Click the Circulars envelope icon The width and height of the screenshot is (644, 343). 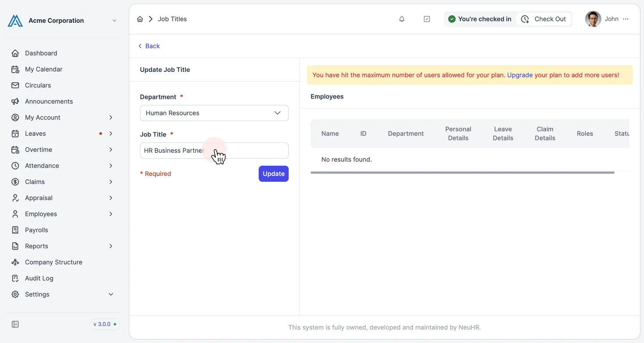15,85
